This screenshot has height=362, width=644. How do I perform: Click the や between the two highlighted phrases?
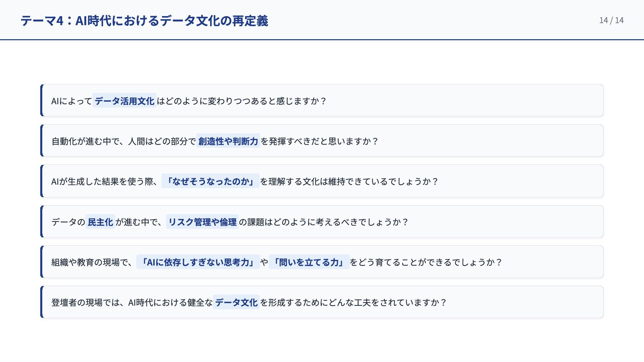(264, 262)
